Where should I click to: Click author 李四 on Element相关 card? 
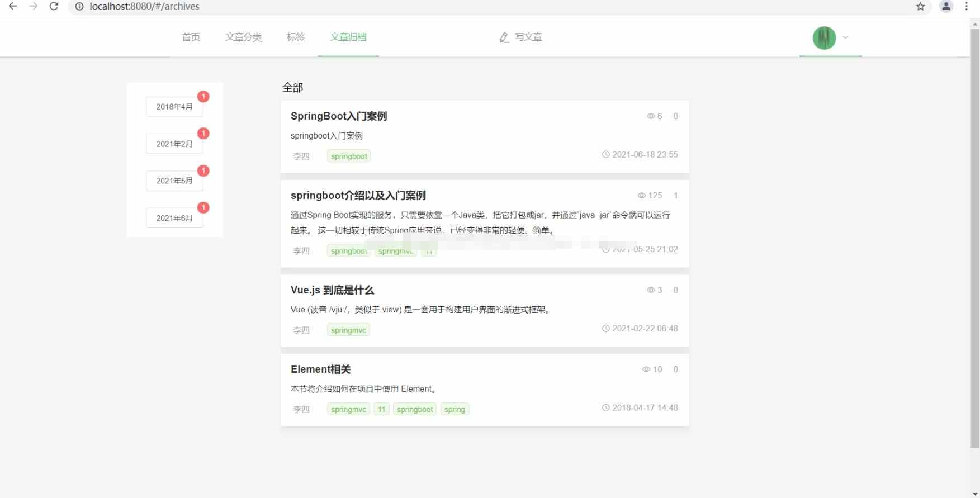(301, 410)
